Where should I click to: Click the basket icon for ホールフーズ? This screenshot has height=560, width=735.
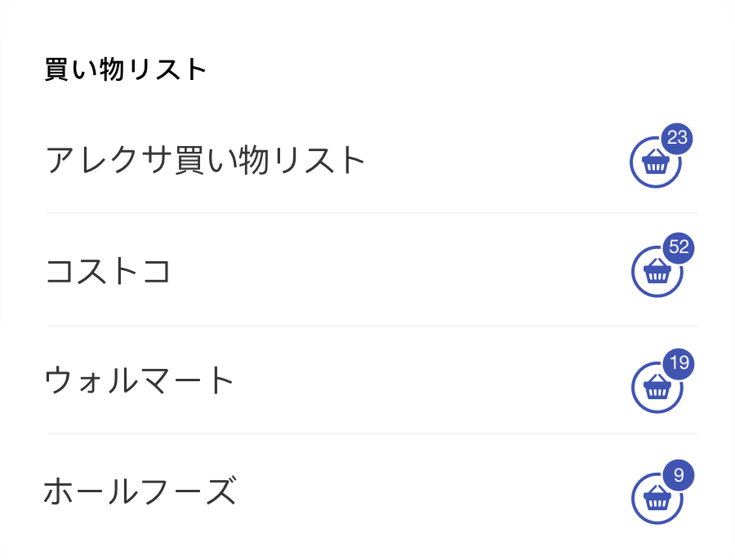[x=655, y=496]
